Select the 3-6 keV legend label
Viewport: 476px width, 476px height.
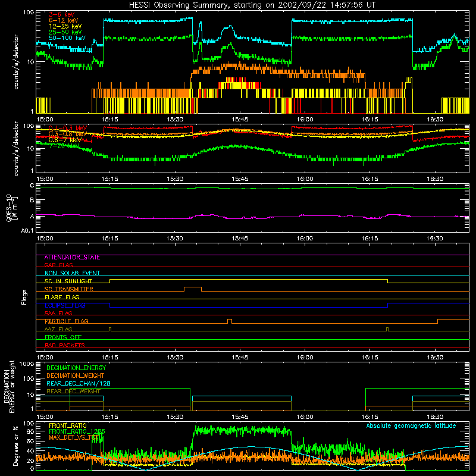pyautogui.click(x=62, y=14)
